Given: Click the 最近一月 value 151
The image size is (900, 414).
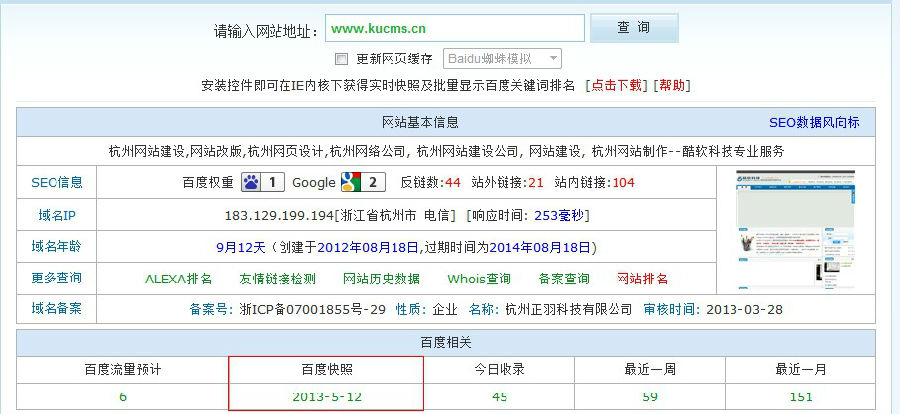Looking at the screenshot, I should pos(801,397).
